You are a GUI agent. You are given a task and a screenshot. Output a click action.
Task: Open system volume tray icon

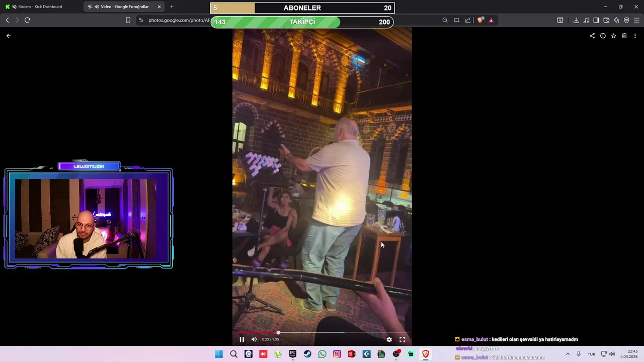(612, 354)
